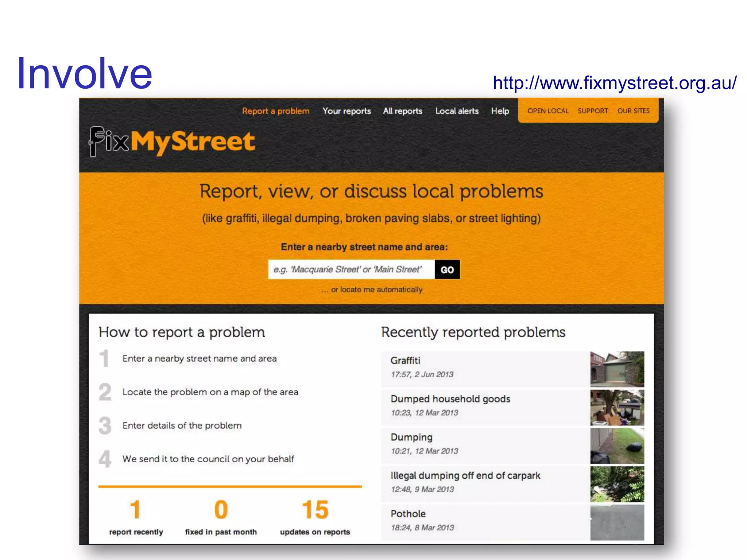747x560 pixels.
Task: Open Your reports in navigation
Action: [x=347, y=111]
